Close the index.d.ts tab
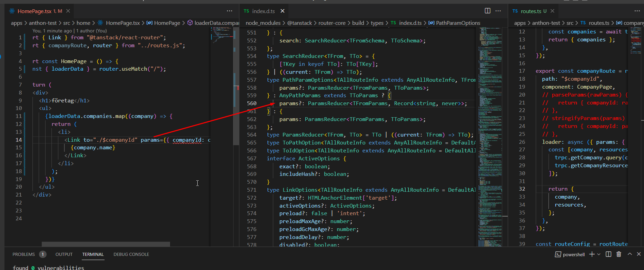Image resolution: width=644 pixels, height=270 pixels. [x=283, y=11]
